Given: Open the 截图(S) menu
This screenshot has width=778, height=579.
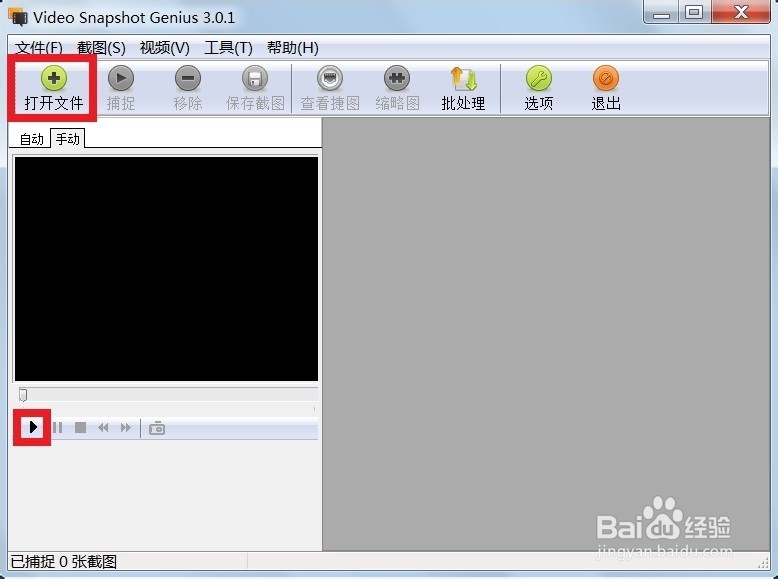Looking at the screenshot, I should 101,48.
